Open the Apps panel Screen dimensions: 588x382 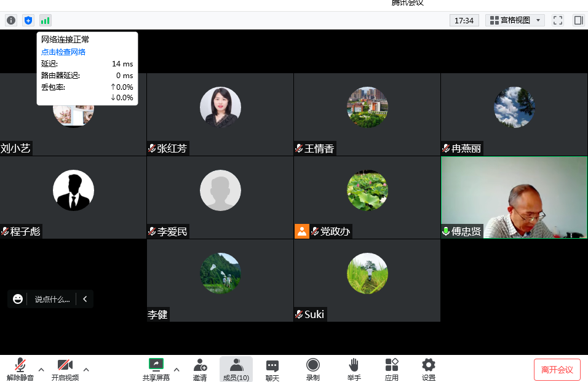tap(392, 369)
